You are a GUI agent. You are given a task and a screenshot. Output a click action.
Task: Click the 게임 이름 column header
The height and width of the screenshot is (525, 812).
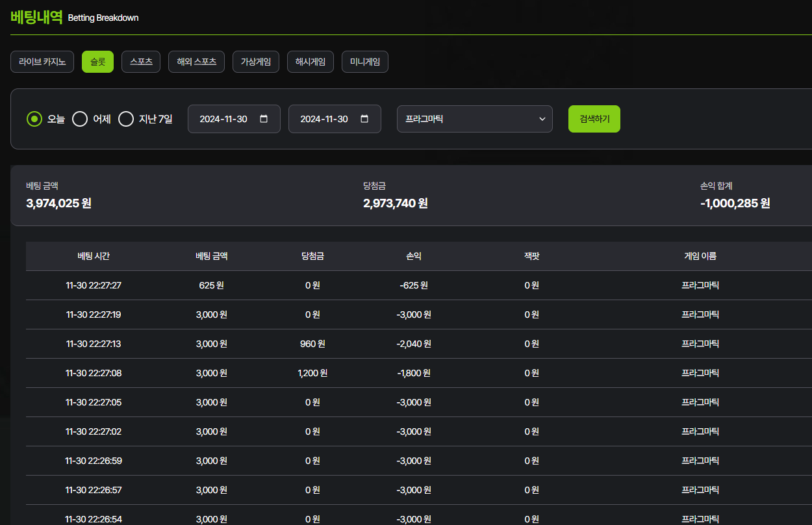click(x=700, y=256)
